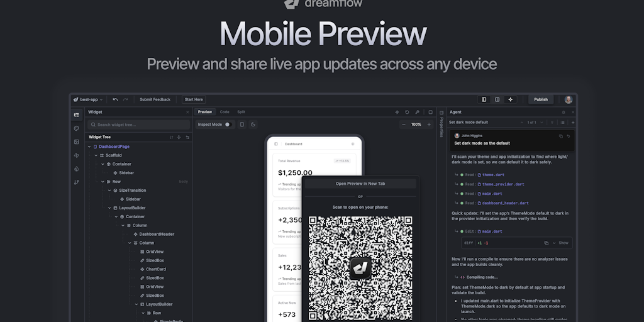Click the sort icon in Widget Tree header
This screenshot has height=322, width=644.
click(x=171, y=137)
